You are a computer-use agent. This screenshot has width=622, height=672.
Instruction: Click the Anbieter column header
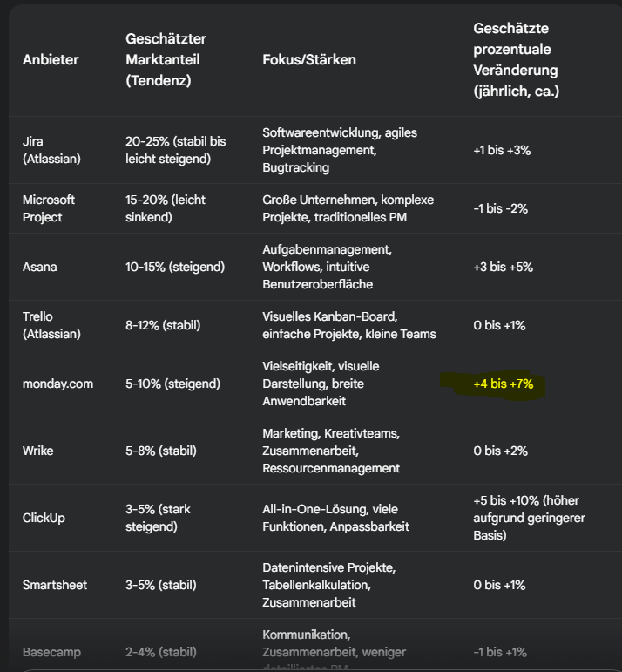pyautogui.click(x=51, y=60)
